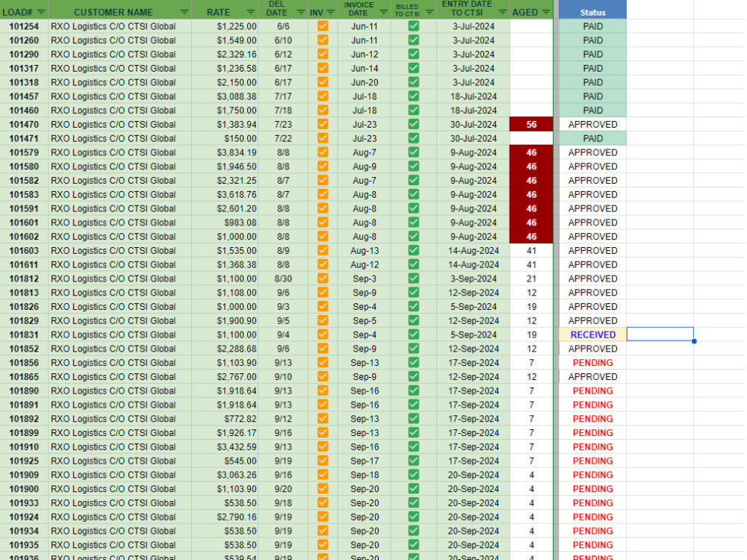Toggle INV checkbox for load 101470
The height and width of the screenshot is (560, 747).
pyautogui.click(x=323, y=124)
